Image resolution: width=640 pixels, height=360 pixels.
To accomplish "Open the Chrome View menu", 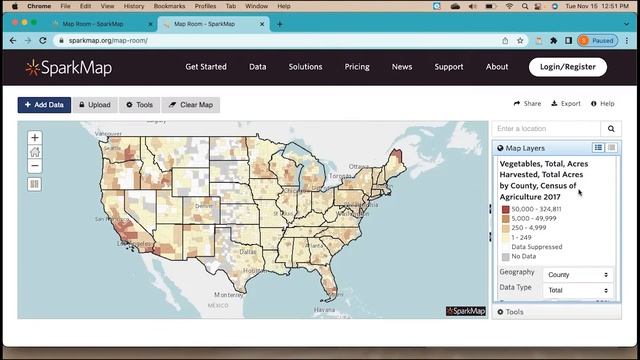I will pos(107,6).
